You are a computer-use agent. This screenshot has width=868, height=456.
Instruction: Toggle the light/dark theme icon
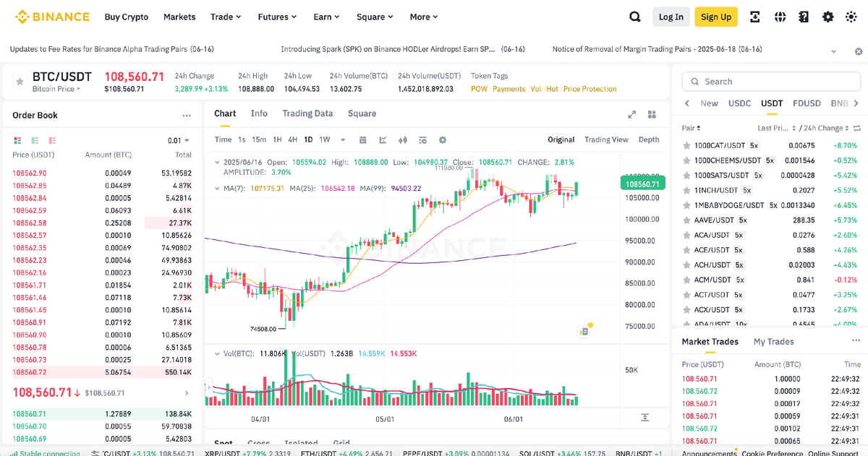click(852, 17)
